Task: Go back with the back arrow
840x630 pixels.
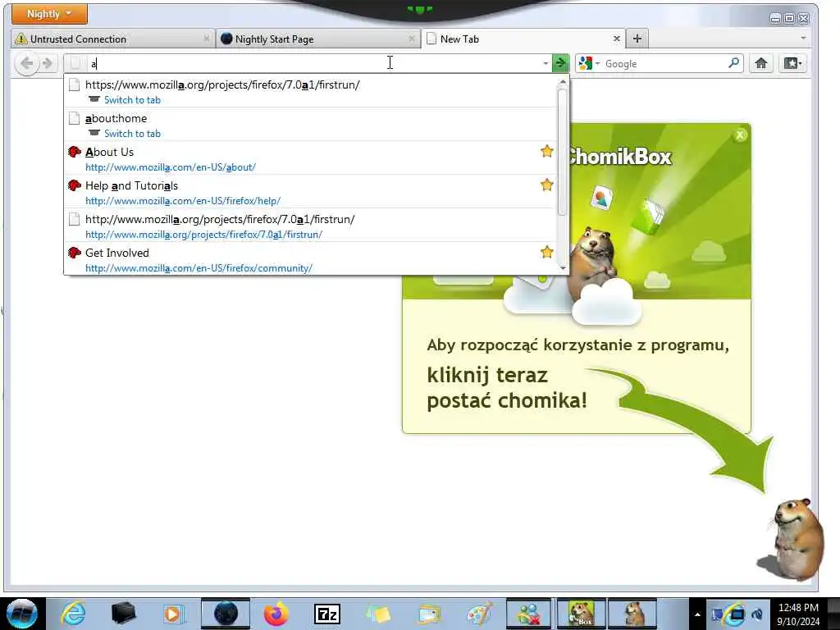Action: (x=26, y=64)
